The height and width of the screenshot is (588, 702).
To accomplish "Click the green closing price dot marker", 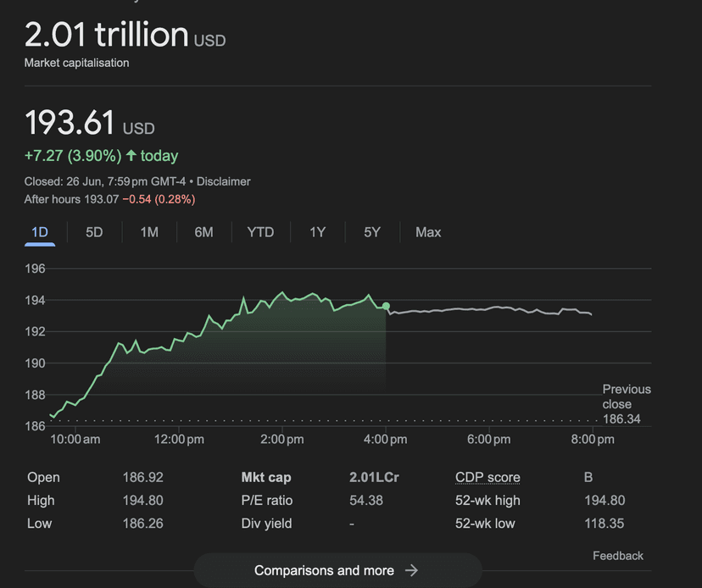I will pos(386,306).
